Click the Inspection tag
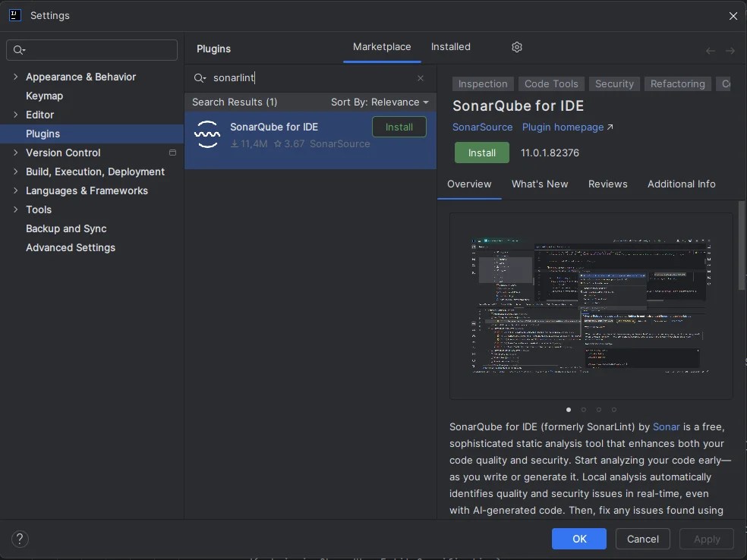Screen dimensions: 747x560 pyautogui.click(x=483, y=83)
